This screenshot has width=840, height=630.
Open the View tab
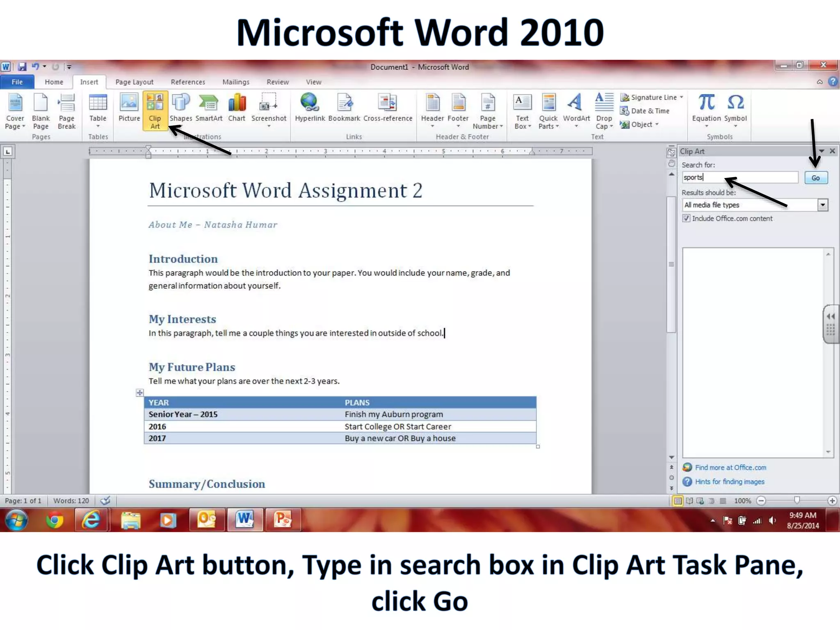coord(314,82)
